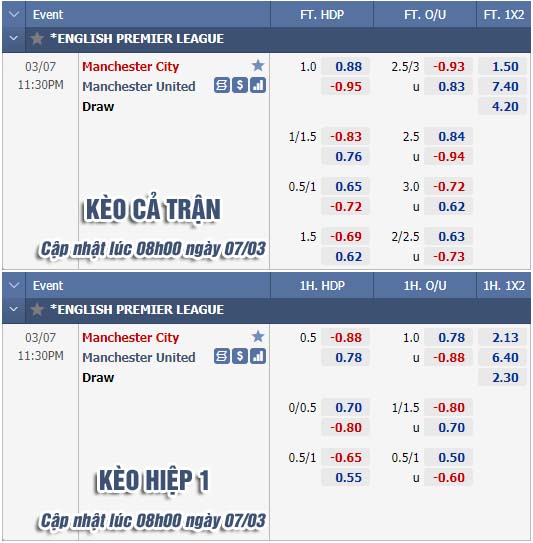Collapse the top English Premier League section chevron
This screenshot has width=533, height=543.
coord(14,38)
